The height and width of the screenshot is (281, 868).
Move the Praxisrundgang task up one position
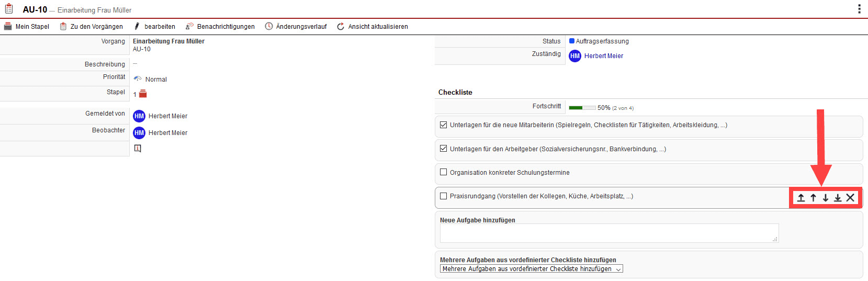click(813, 198)
